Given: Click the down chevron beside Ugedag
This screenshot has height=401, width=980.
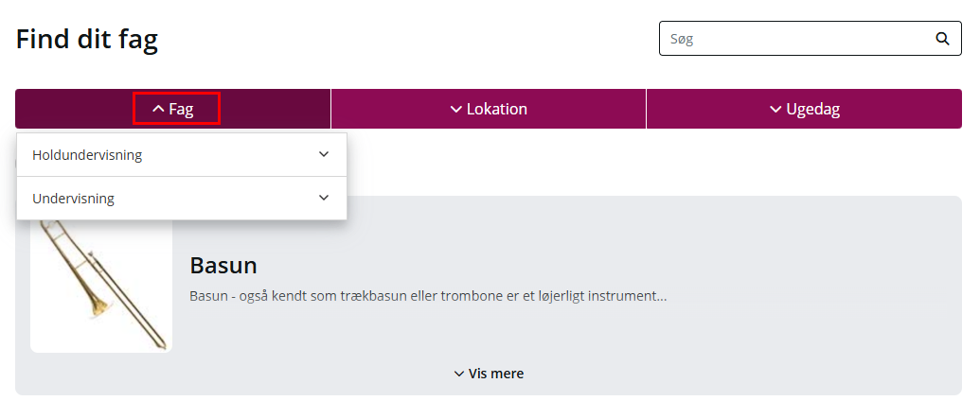Looking at the screenshot, I should point(775,110).
